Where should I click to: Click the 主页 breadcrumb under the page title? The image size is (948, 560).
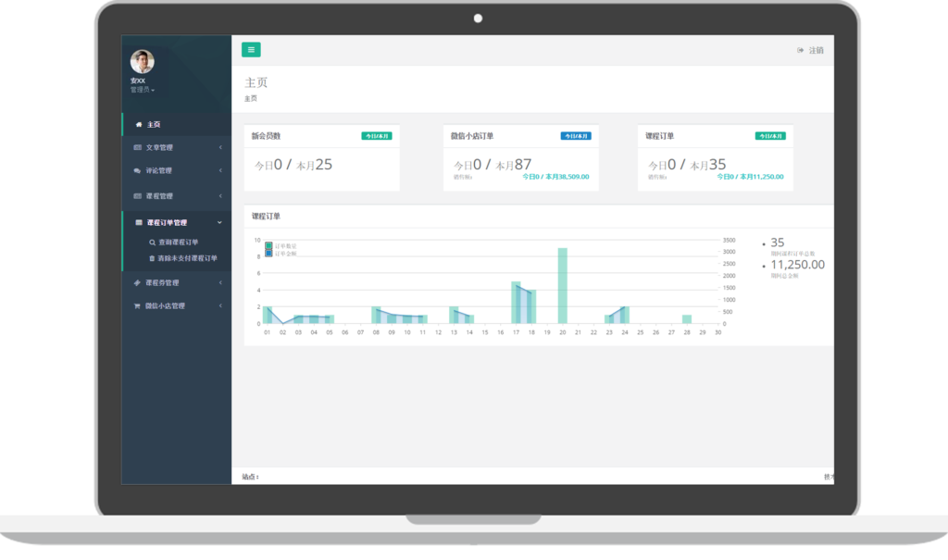pos(250,98)
